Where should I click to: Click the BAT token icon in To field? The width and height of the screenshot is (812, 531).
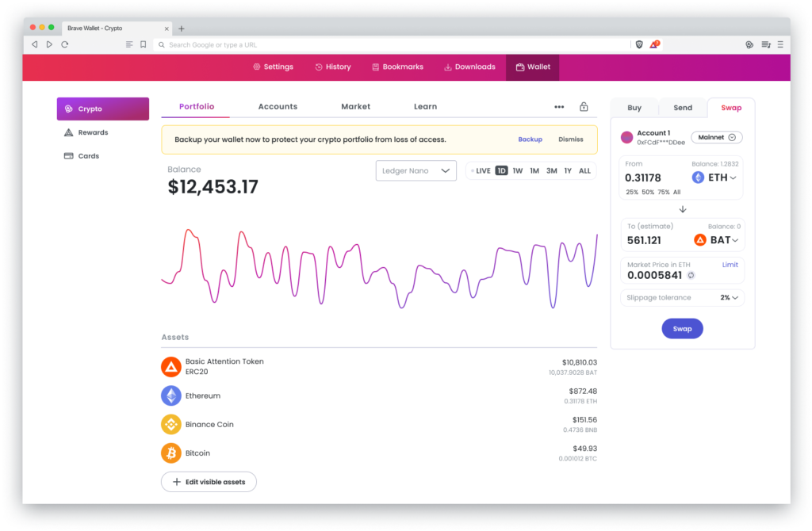(x=700, y=240)
